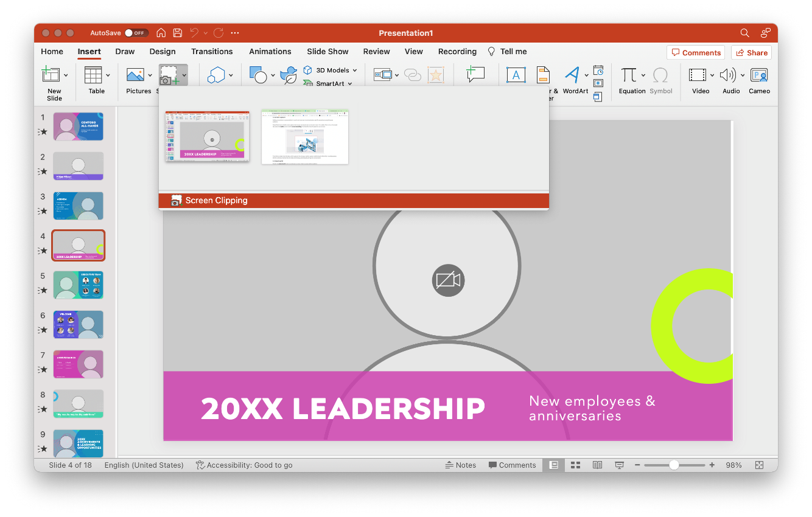
Task: Click the Save floppy disk icon
Action: coord(177,33)
